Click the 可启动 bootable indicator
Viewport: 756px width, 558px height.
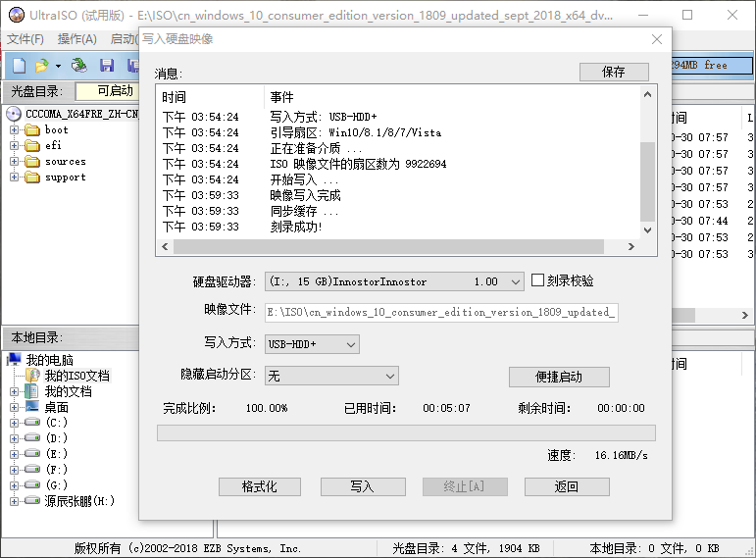(x=115, y=90)
